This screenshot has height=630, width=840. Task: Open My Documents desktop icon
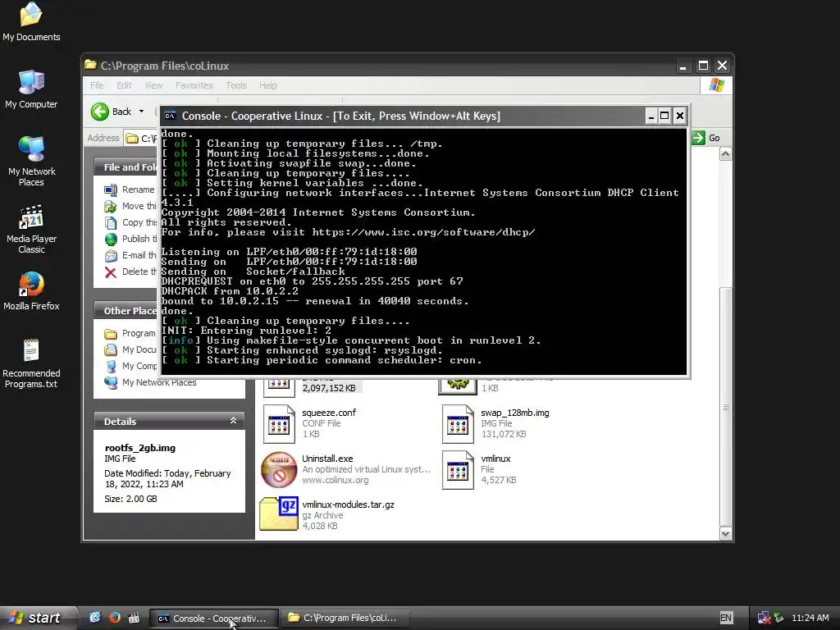[31, 15]
